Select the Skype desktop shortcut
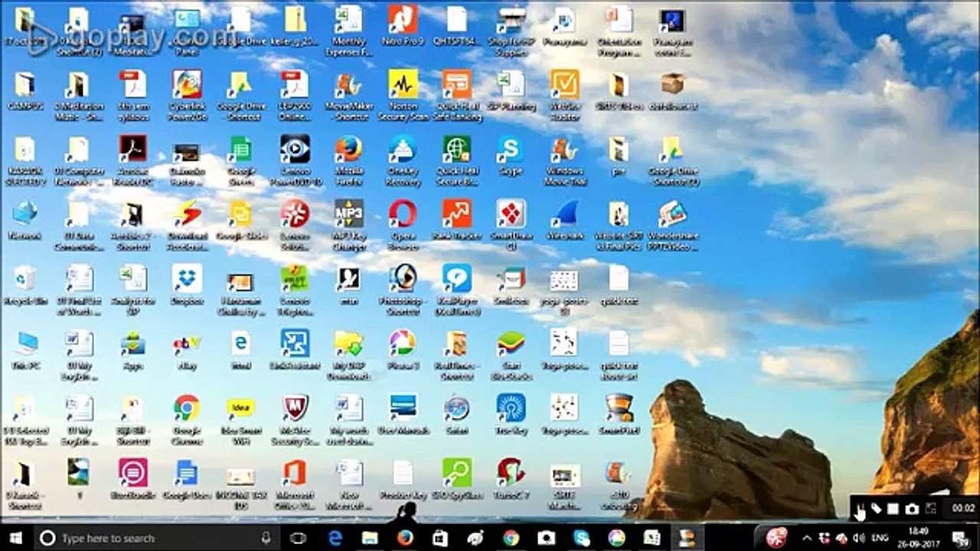Screen dimensions: 980x551 point(510,157)
